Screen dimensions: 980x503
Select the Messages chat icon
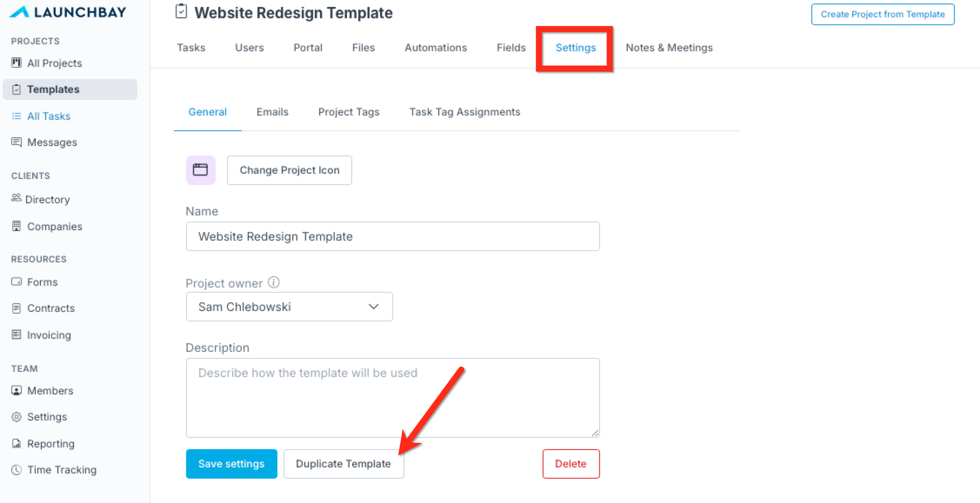[17, 142]
